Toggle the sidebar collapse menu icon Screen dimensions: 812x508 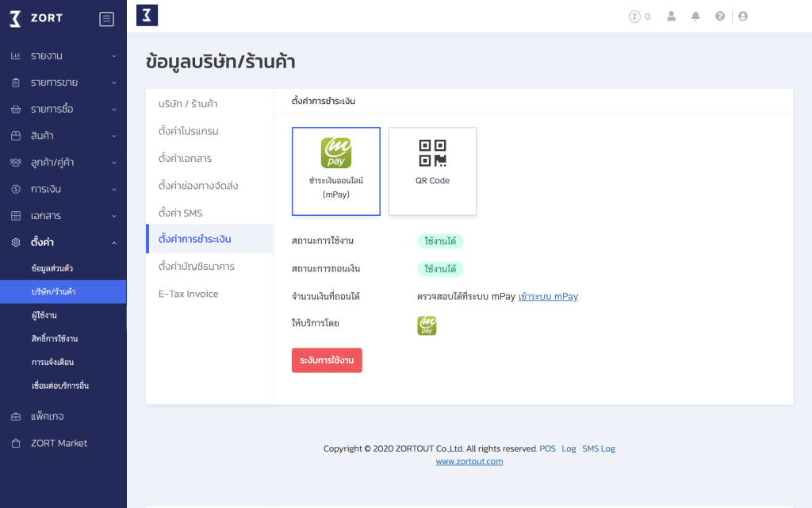[x=107, y=19]
